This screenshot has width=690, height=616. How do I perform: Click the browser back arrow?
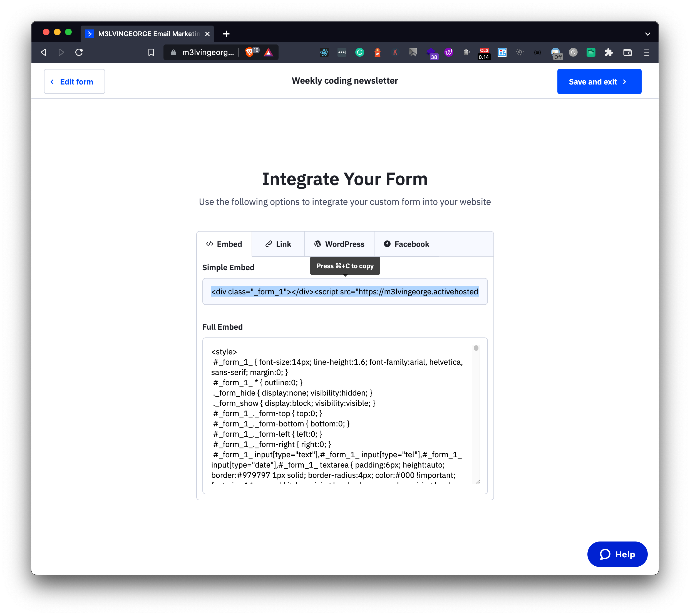(x=44, y=53)
